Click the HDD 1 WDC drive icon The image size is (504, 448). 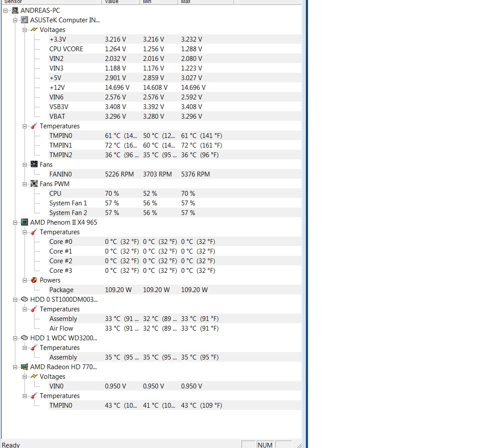tap(24, 338)
